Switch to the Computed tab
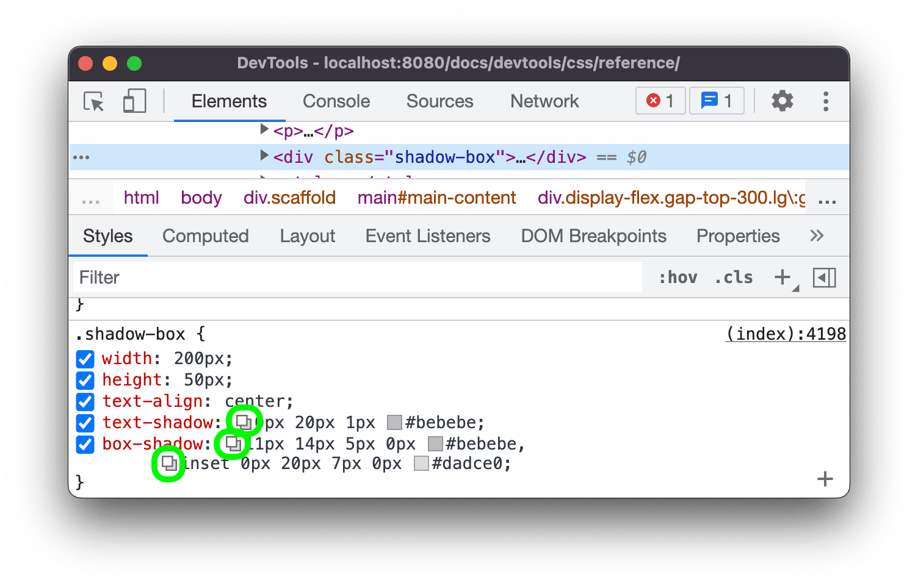The height and width of the screenshot is (588, 918). click(x=206, y=236)
